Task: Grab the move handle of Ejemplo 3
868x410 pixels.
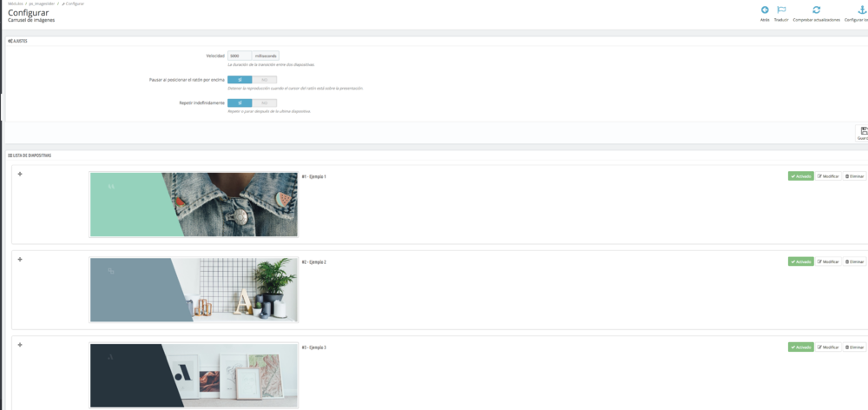Action: pyautogui.click(x=20, y=345)
